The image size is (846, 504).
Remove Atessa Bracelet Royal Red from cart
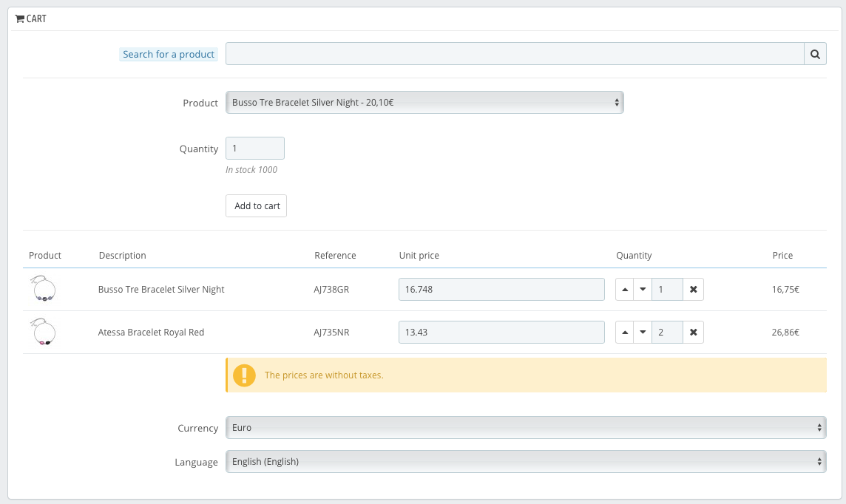pyautogui.click(x=693, y=333)
